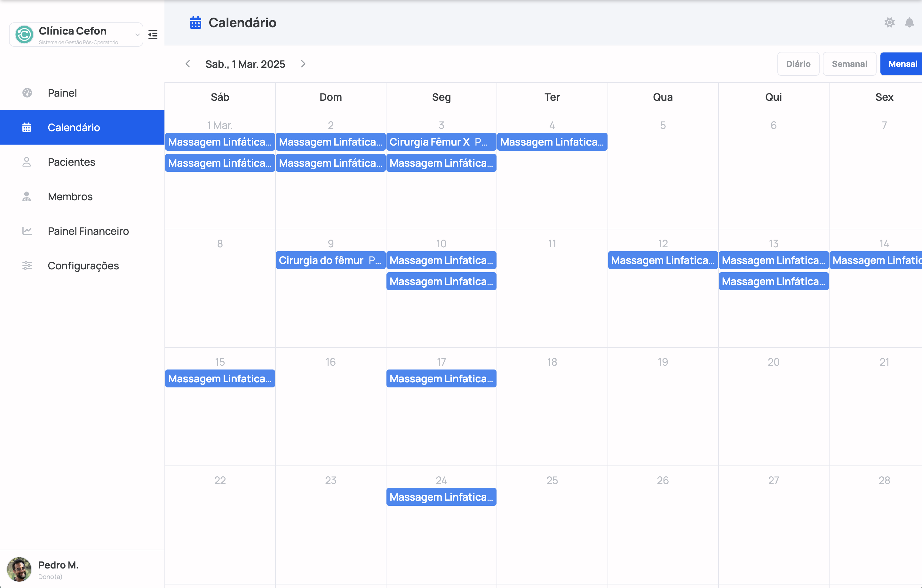Open the Pacientes section via its person icon
Viewport: 922px width, 588px height.
point(27,162)
